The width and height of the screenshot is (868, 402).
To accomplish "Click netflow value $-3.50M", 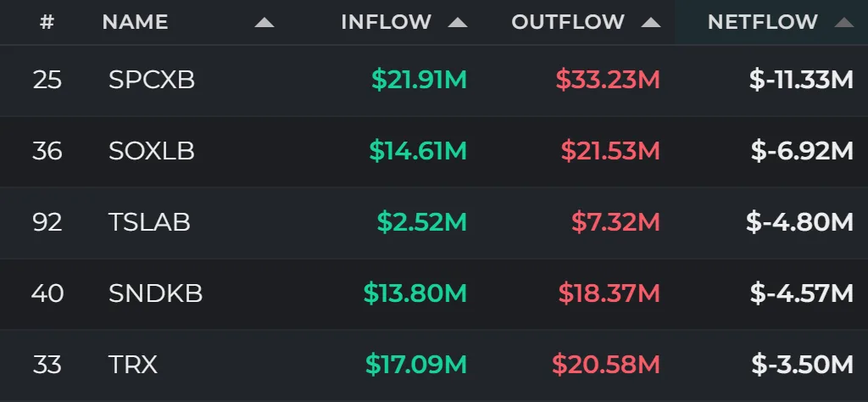I will click(x=803, y=365).
